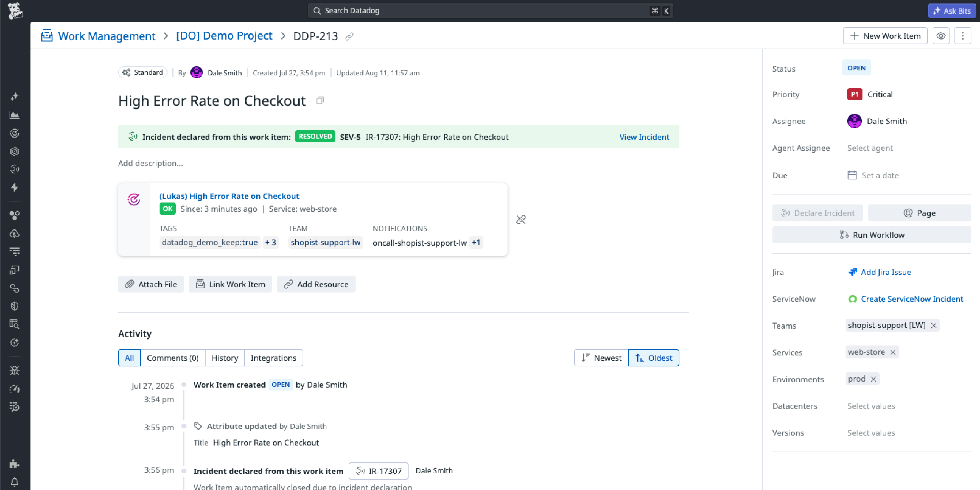Open the (Lukas) High Error Rate on Checkout monitor
This screenshot has height=490, width=980.
[x=229, y=196]
